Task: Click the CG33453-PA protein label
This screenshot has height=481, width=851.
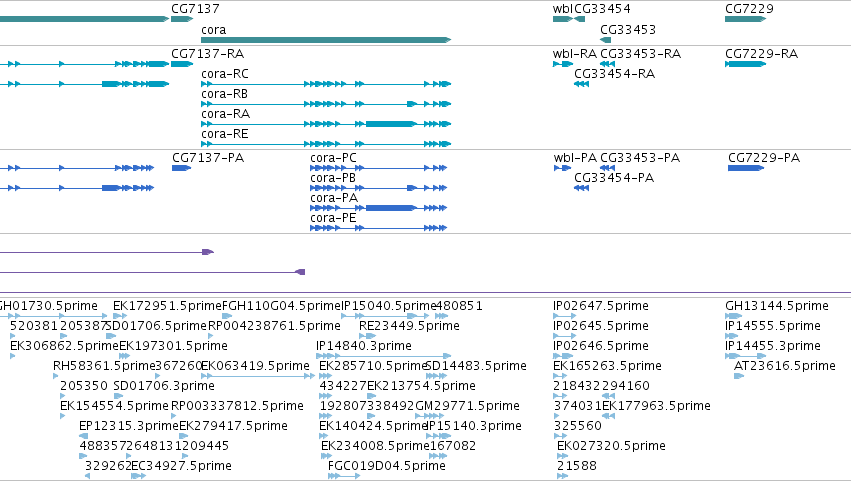Action: pos(640,158)
